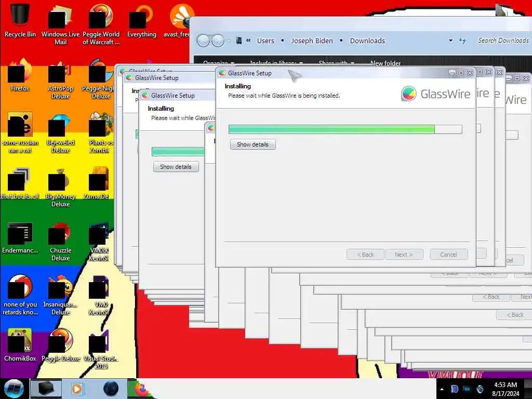
Task: Click the disabled Next > button in front setup
Action: pos(404,255)
